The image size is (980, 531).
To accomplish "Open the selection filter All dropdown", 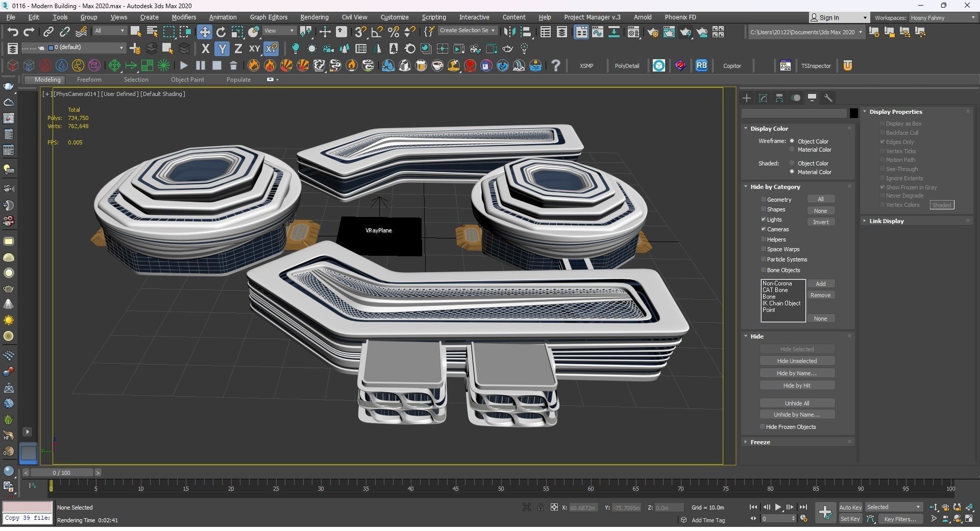I will (109, 31).
